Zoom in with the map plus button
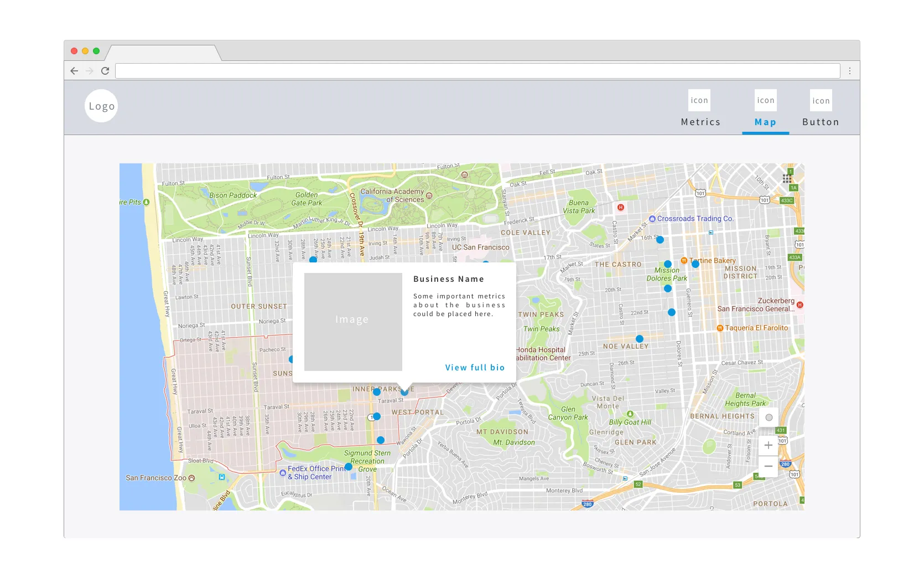924x578 pixels. coord(768,445)
